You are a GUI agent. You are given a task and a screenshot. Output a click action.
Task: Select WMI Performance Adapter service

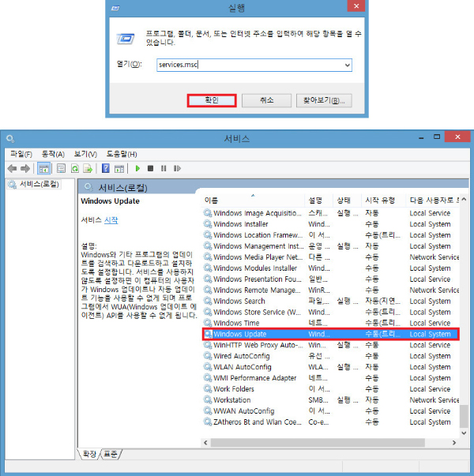331,378
